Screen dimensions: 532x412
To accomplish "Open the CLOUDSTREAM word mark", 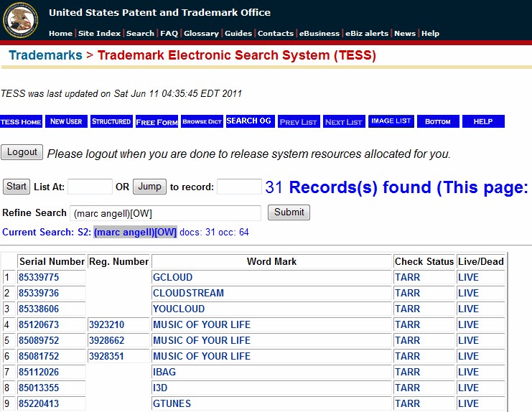I will tap(188, 293).
